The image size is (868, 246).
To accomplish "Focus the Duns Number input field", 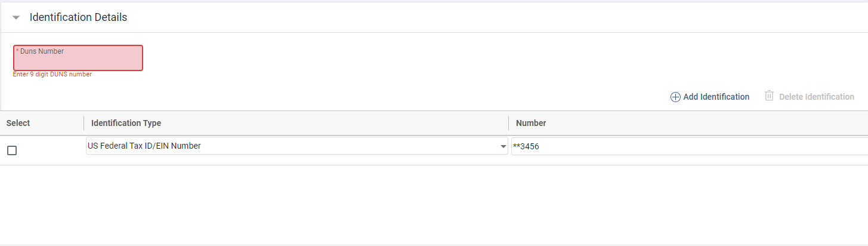I will click(78, 61).
